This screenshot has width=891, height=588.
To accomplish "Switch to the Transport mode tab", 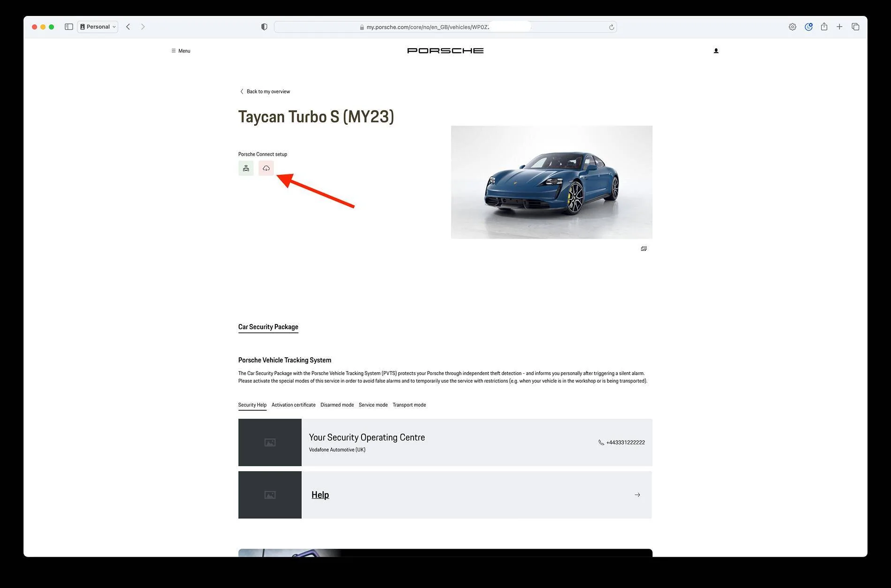I will (x=409, y=405).
